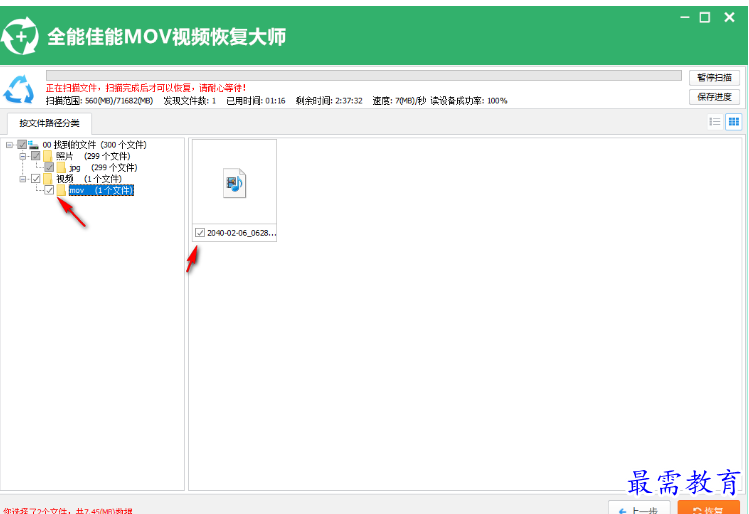
Task: Click the app logo in title bar
Action: [20, 36]
